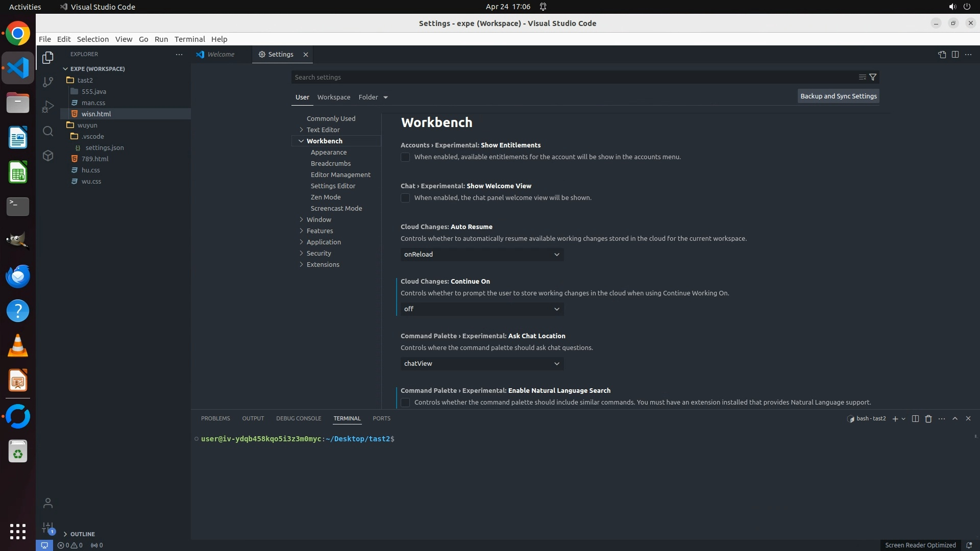Open the Run and Debug view
This screenshot has height=551, width=980.
click(x=48, y=107)
